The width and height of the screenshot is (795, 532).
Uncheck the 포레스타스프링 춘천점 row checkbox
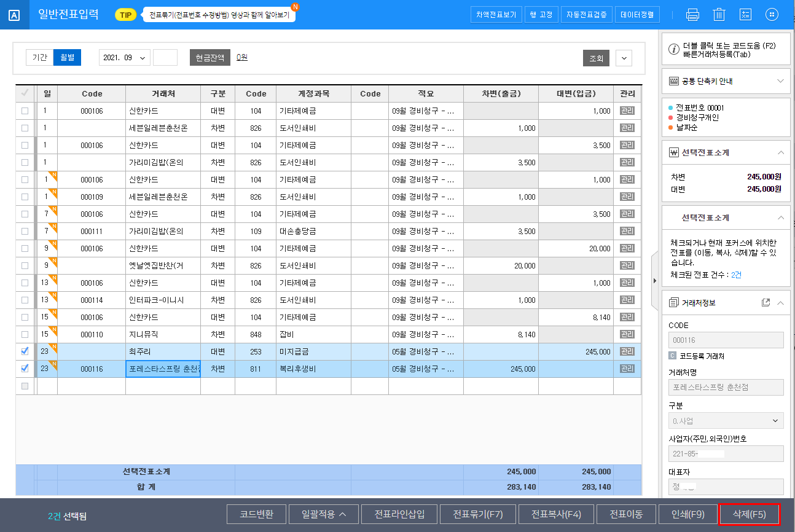(x=25, y=369)
